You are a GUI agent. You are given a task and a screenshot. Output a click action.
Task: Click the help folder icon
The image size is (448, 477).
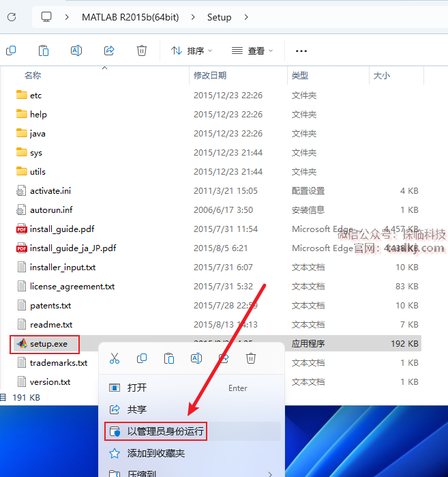(x=22, y=114)
